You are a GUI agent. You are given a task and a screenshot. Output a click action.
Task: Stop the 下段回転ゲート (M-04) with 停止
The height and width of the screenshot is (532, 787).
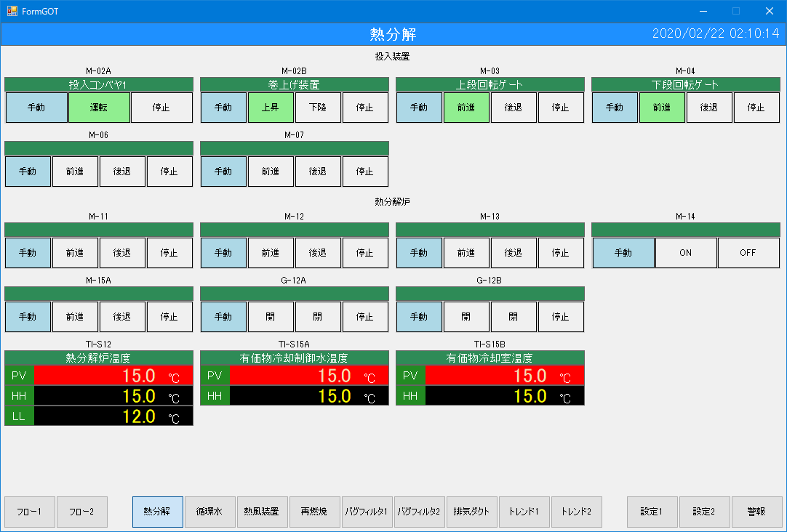[756, 108]
